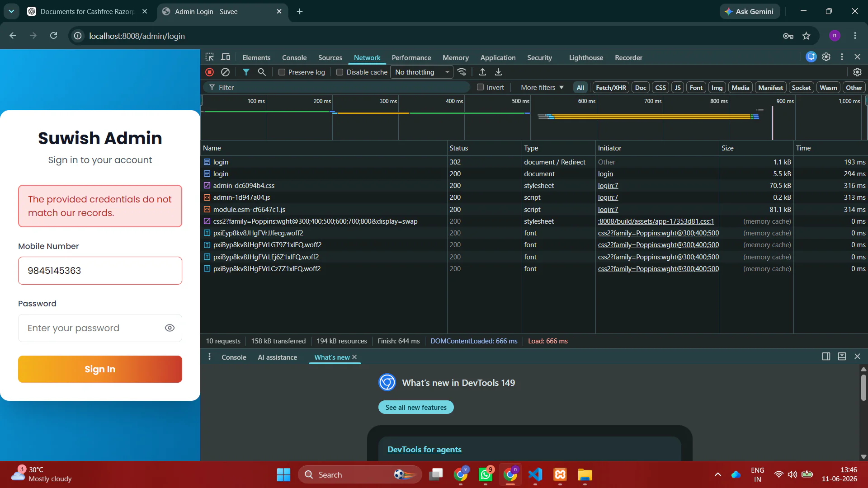Toggle the network filter funnel icon
Viewport: 868px width, 488px height.
coord(246,72)
